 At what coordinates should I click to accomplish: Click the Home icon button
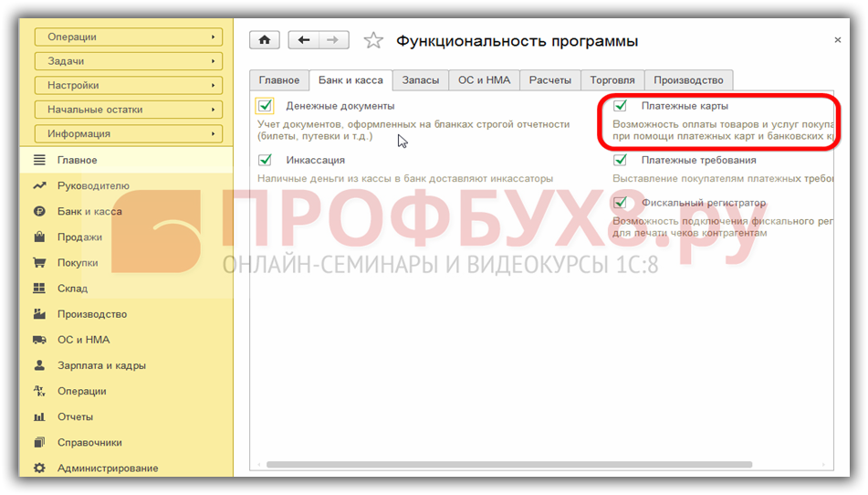click(265, 40)
